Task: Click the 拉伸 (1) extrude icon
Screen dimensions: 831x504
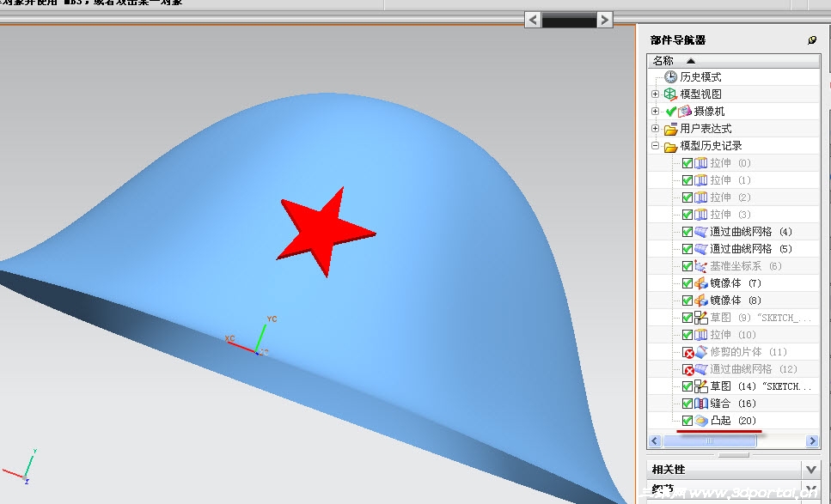Action: pyautogui.click(x=701, y=180)
